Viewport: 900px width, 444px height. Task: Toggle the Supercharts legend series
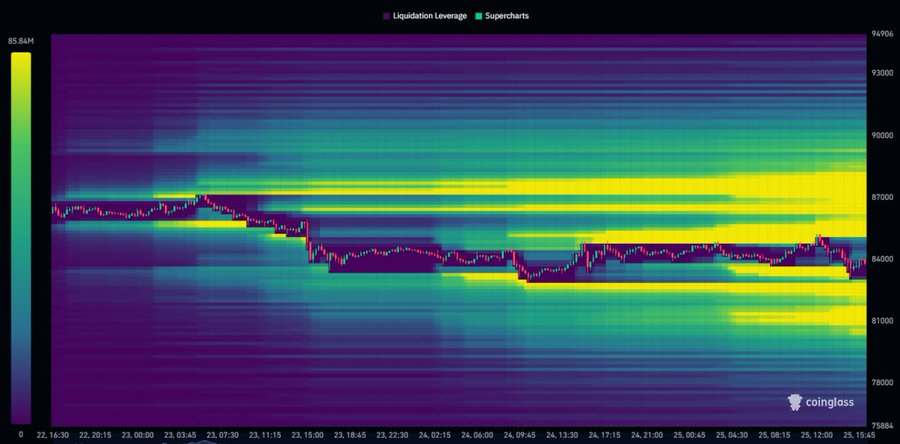pyautogui.click(x=502, y=16)
